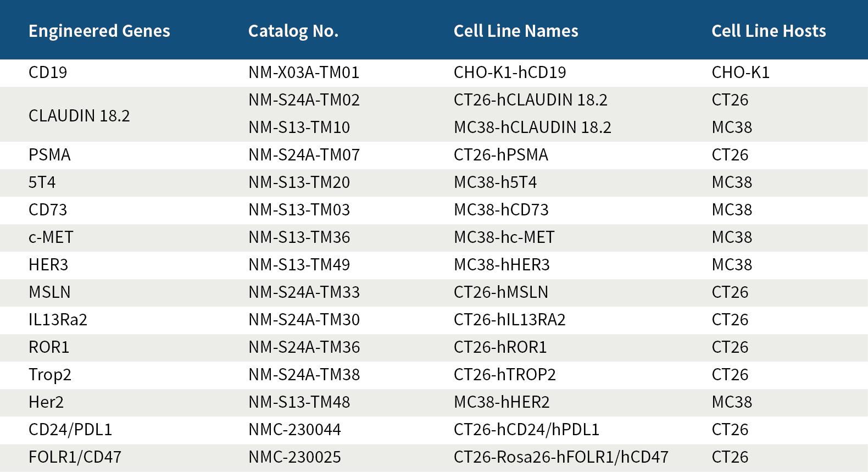
Task: Select catalog number NM-S24A-TM02
Action: [304, 100]
